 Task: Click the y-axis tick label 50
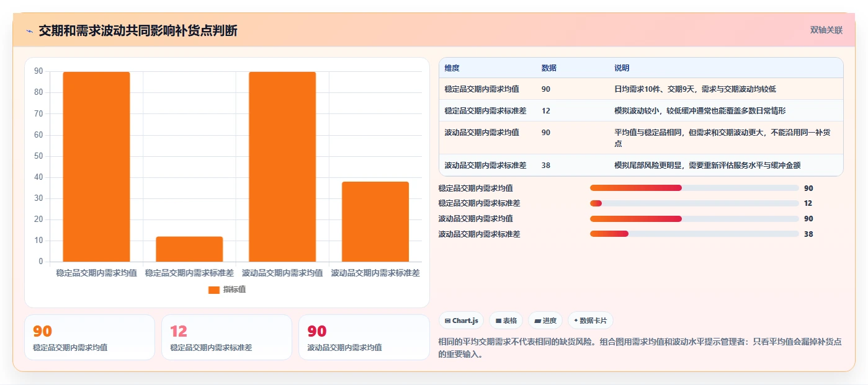pos(38,156)
